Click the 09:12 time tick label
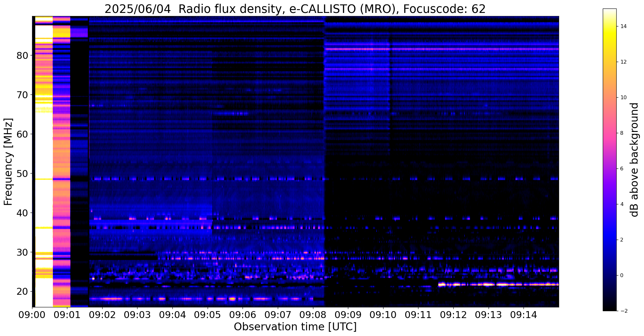644x336 pixels. pos(453,315)
